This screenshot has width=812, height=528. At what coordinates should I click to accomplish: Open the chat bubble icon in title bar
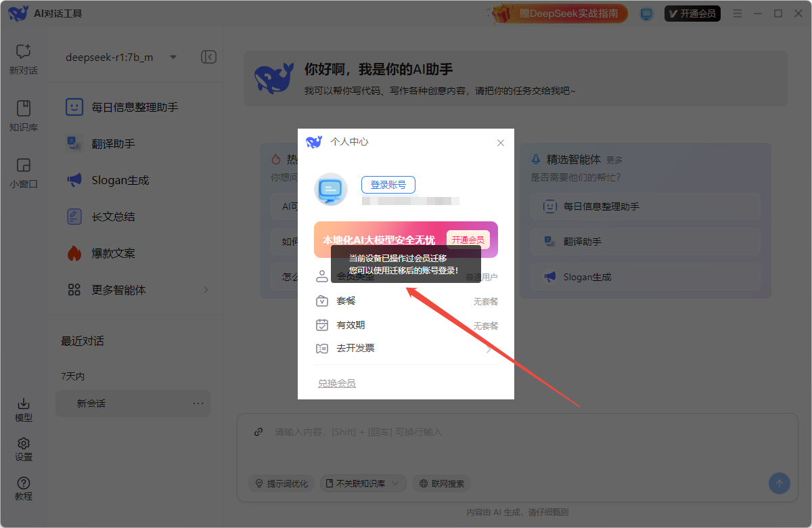[x=646, y=13]
